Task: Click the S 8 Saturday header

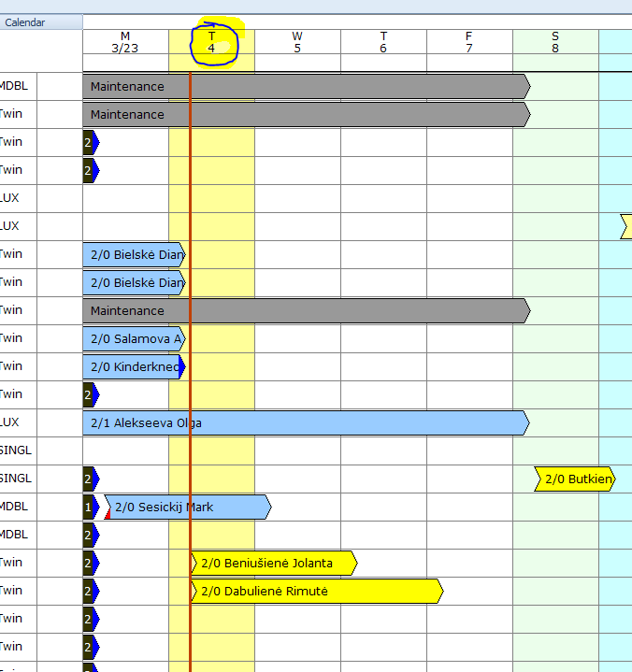Action: 555,42
